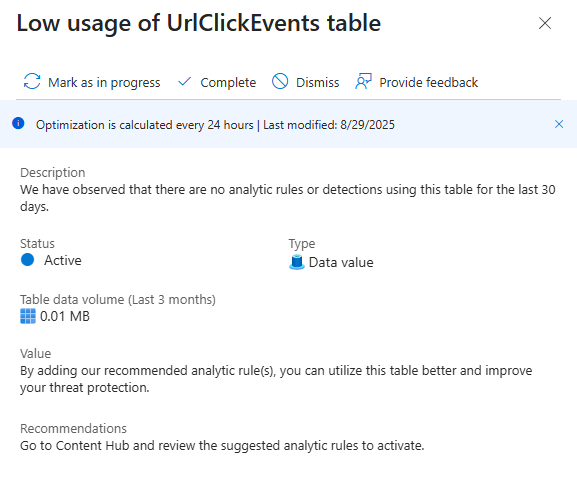Click the blue Active status dot
Viewport: 577px width, 485px height.
[28, 260]
